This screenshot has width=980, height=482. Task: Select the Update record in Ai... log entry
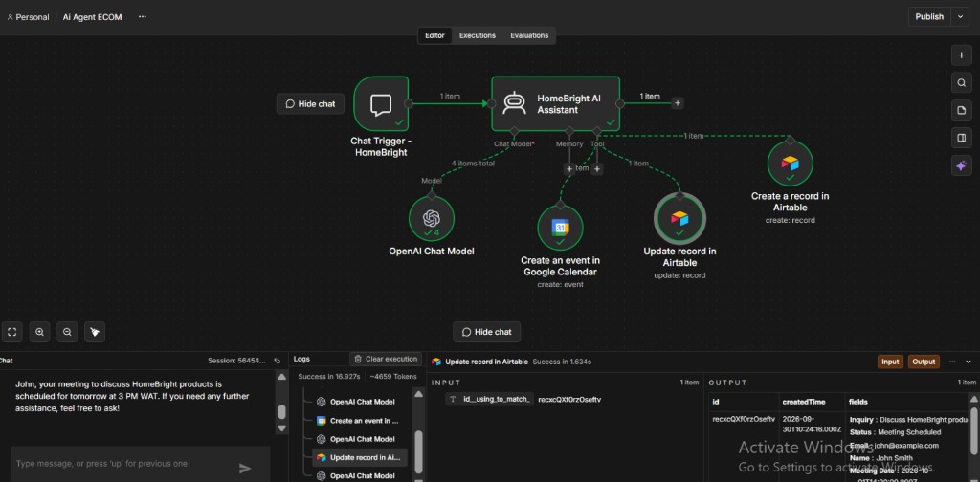[360, 458]
